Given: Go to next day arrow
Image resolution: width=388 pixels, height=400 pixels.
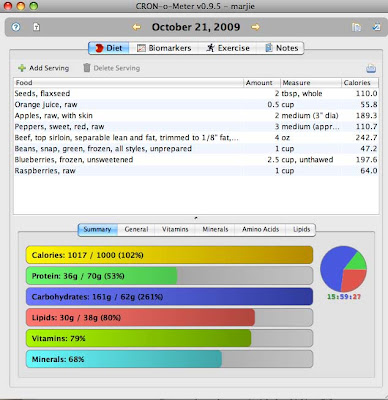Looking at the screenshot, I should pyautogui.click(x=255, y=27).
